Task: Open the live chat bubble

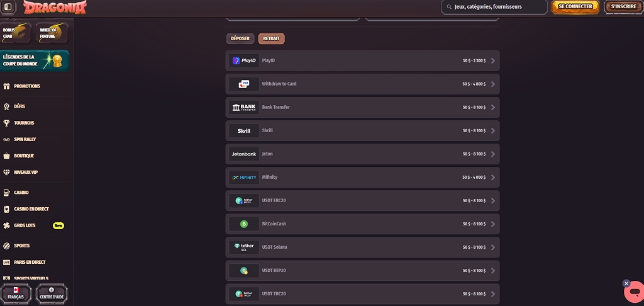Action: pyautogui.click(x=635, y=292)
